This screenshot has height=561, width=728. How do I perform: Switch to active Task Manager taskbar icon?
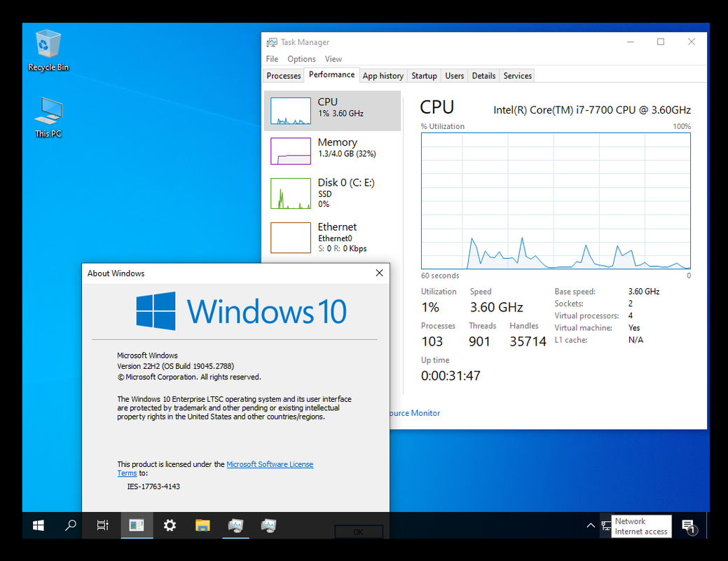[x=236, y=526]
